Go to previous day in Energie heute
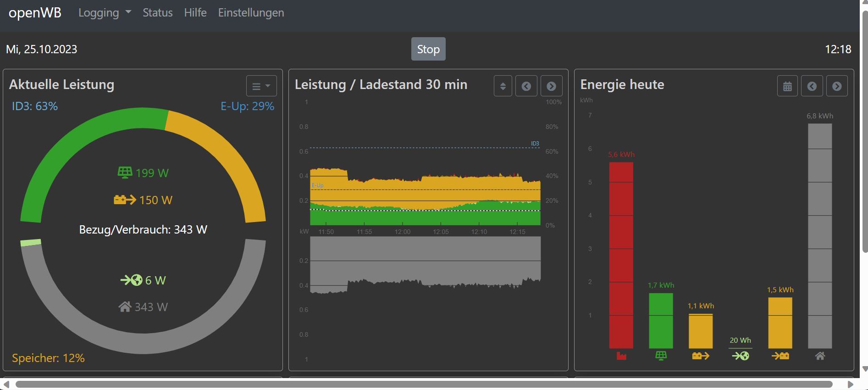Screen dimensions: 868x390 click(x=812, y=86)
